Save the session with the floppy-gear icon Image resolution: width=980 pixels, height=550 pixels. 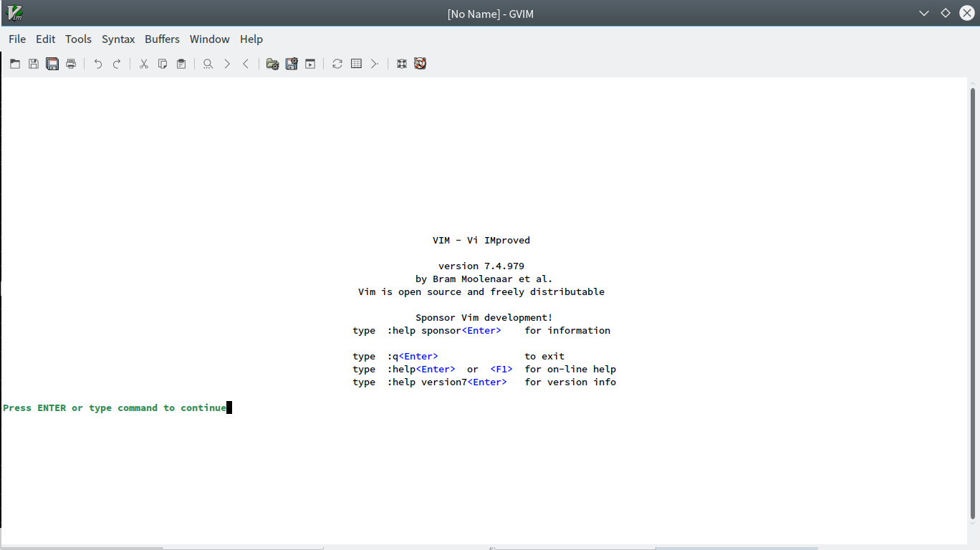(292, 64)
